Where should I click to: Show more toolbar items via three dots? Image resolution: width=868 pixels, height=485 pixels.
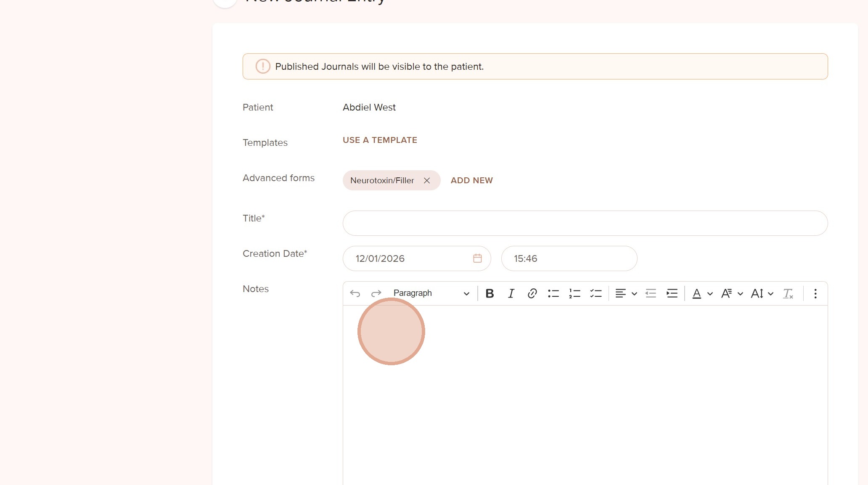click(x=815, y=293)
